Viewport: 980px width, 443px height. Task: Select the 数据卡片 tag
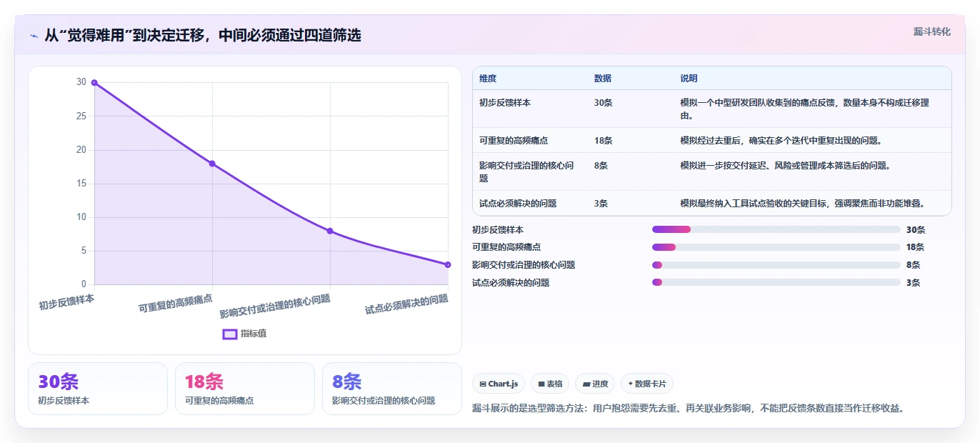tap(647, 384)
